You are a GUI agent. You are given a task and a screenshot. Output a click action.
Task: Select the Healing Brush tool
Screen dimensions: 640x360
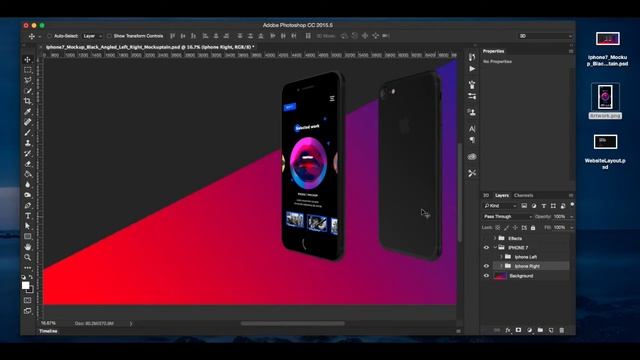point(28,122)
